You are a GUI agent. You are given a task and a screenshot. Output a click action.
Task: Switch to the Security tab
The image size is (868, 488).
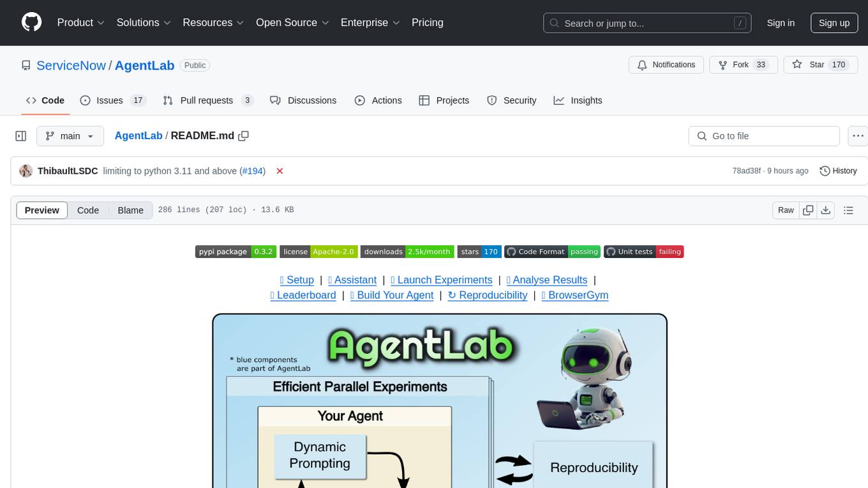coord(511,100)
